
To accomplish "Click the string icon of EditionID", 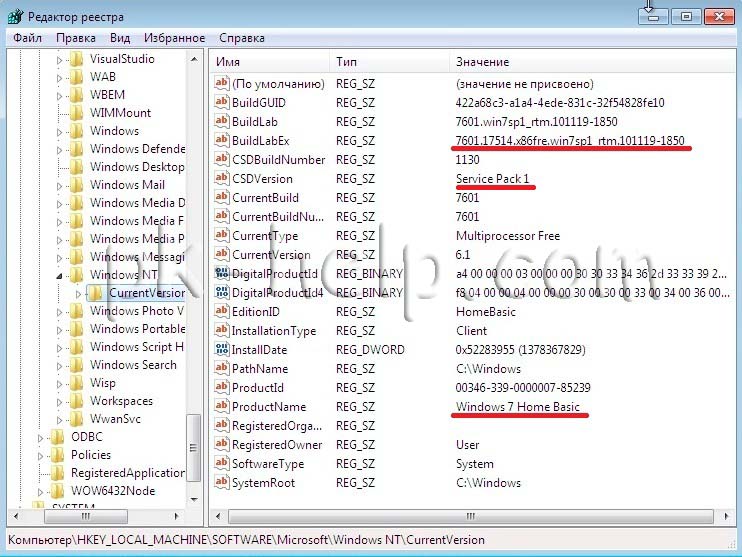I will [x=221, y=311].
